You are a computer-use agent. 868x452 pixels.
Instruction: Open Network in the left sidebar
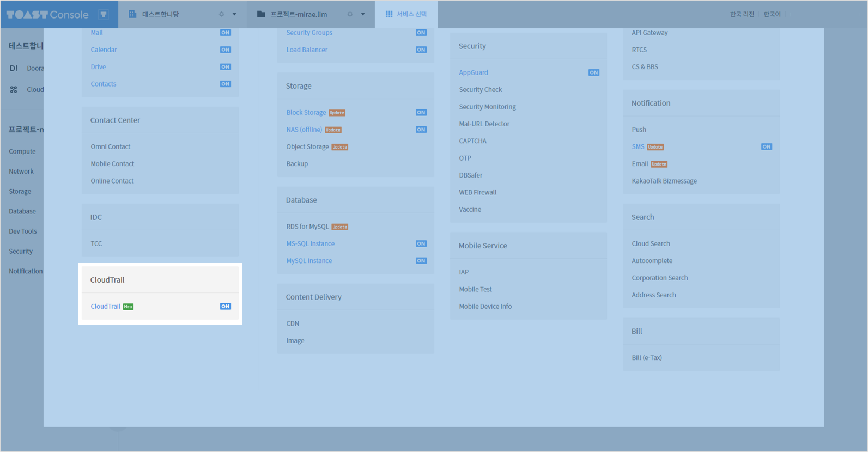pyautogui.click(x=21, y=171)
